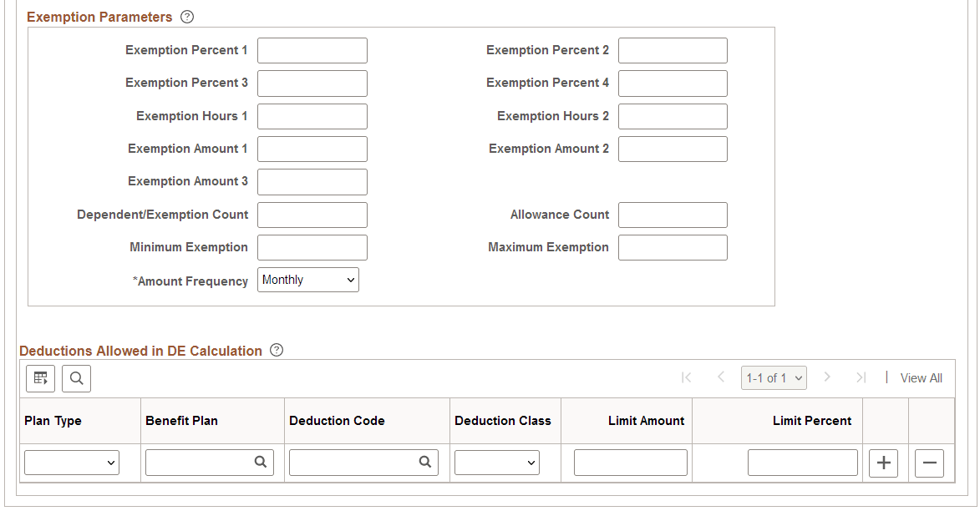Open the Amount Frequency dropdown

point(307,280)
